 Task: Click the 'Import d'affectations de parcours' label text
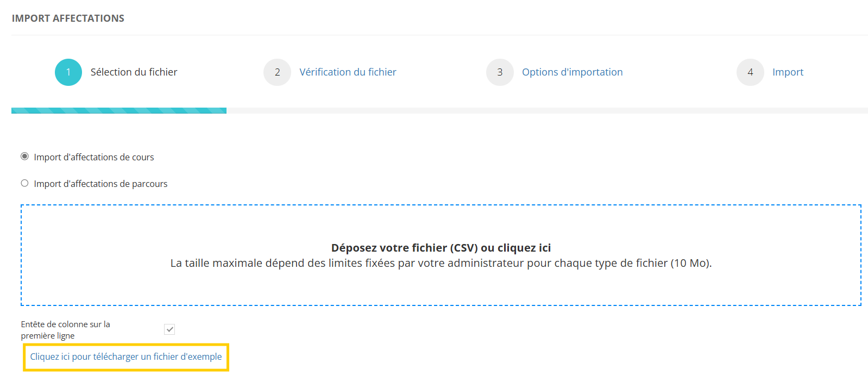click(100, 184)
